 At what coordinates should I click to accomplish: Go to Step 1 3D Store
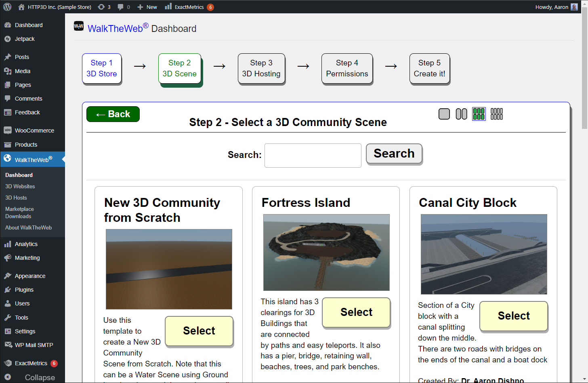(102, 68)
